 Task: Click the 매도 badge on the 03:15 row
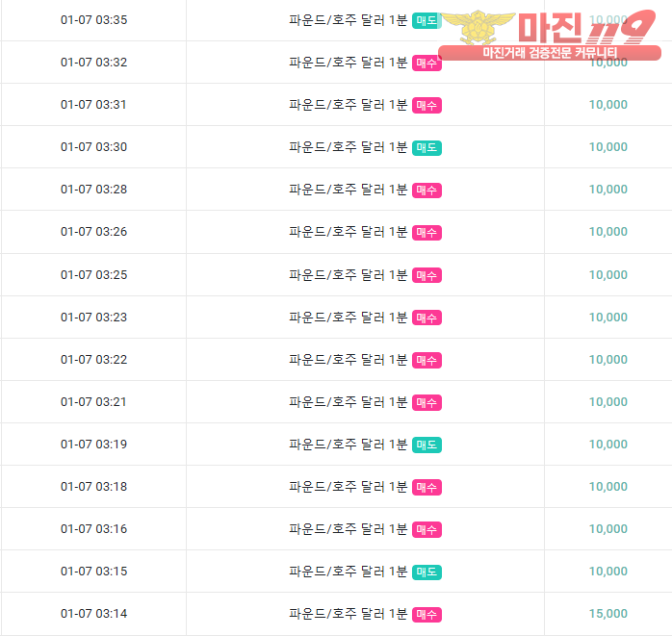[x=426, y=572]
